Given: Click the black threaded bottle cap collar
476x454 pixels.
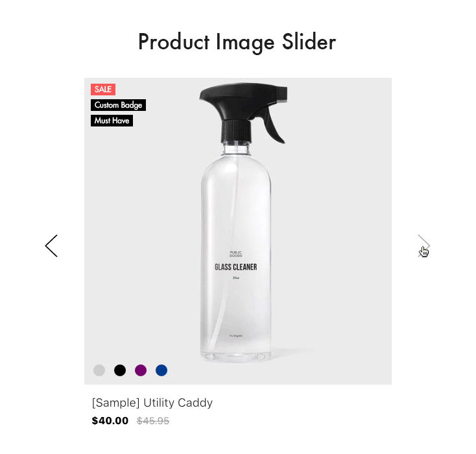Looking at the screenshot, I should [x=236, y=131].
